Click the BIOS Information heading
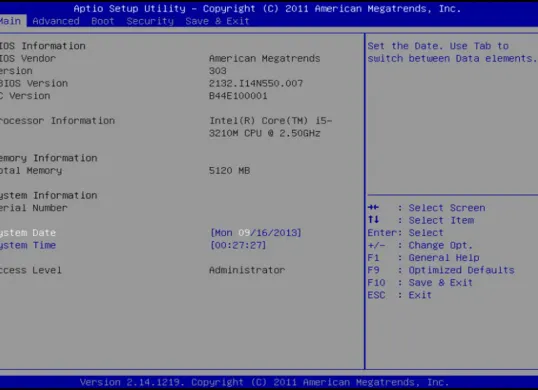This screenshot has width=538, height=390. click(x=43, y=46)
